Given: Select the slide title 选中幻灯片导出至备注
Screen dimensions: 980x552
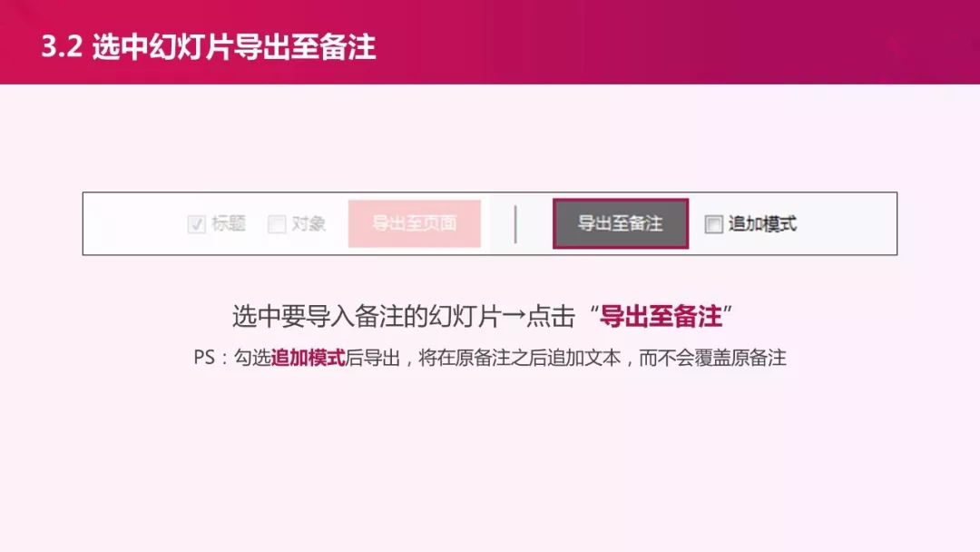Looking at the screenshot, I should coord(234,47).
